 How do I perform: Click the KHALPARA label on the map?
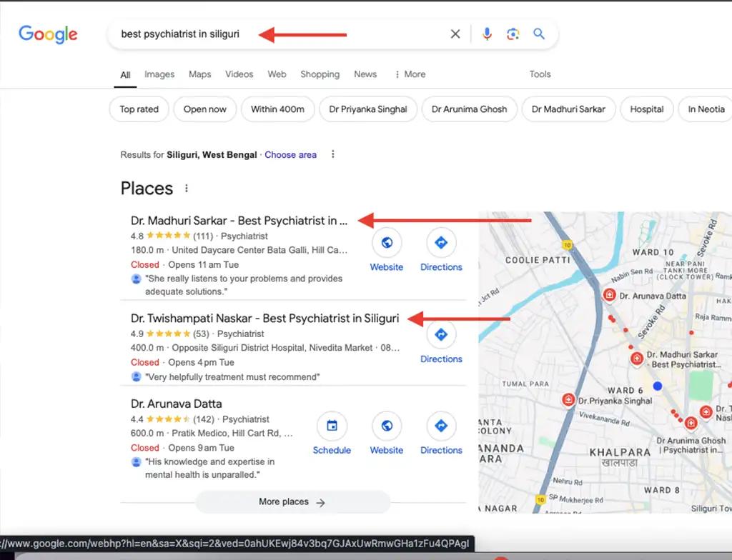pos(620,452)
